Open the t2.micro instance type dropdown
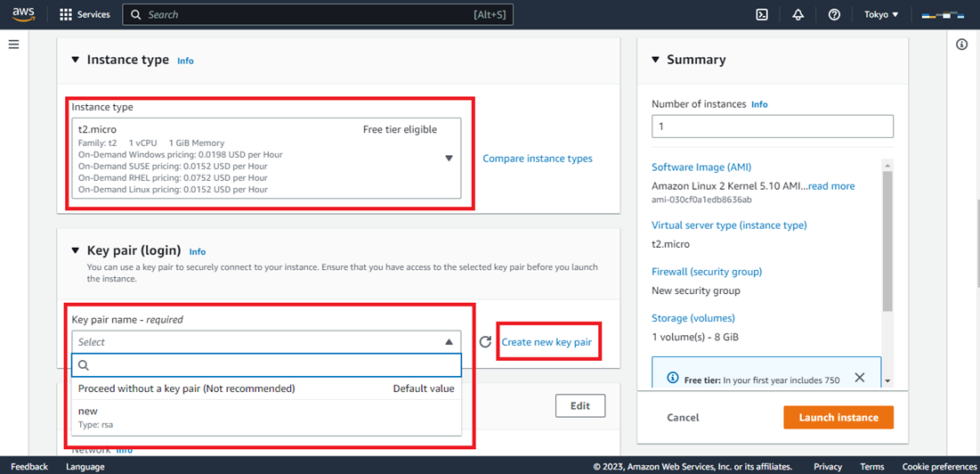This screenshot has width=980, height=474. pos(266,159)
